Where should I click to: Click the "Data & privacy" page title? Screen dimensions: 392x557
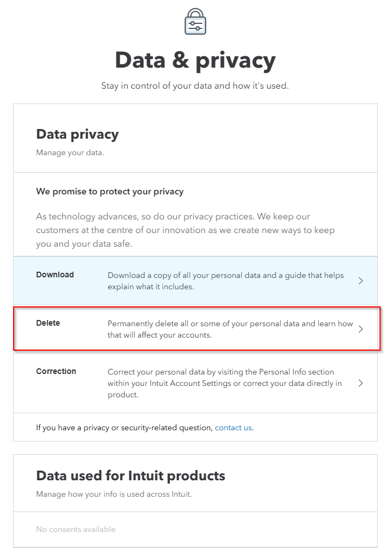click(195, 60)
